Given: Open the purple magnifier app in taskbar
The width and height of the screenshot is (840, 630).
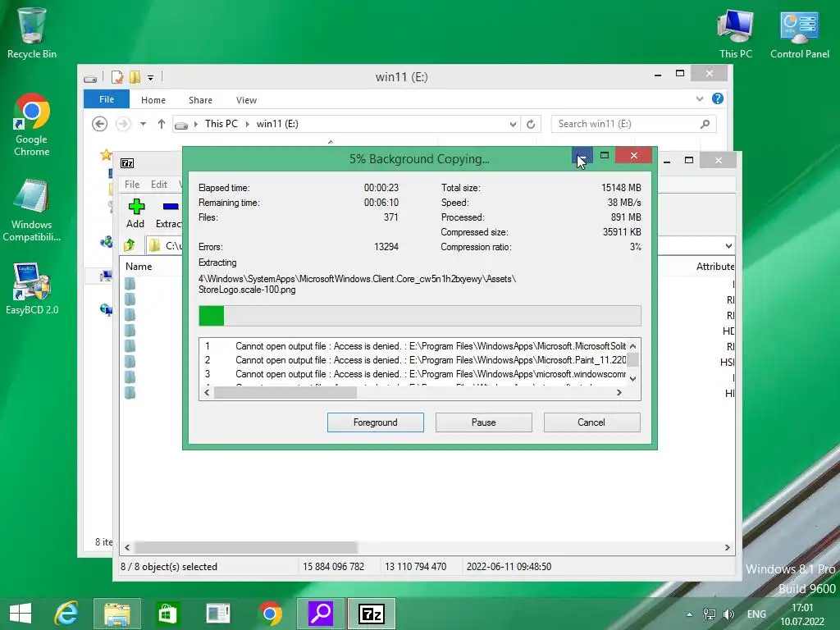Looking at the screenshot, I should click(x=321, y=614).
